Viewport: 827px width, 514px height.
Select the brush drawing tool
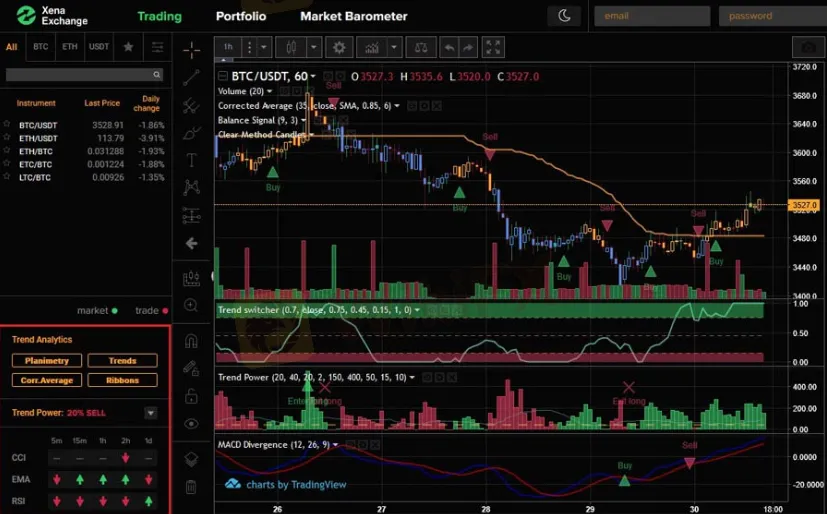coord(191,133)
